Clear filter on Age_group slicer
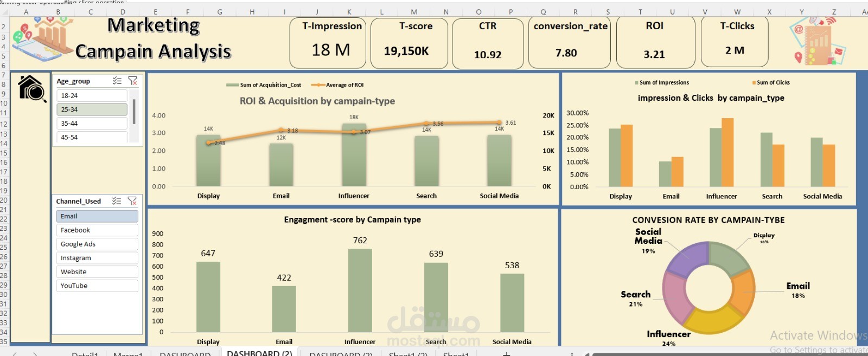The width and height of the screenshot is (868, 356). (x=132, y=81)
